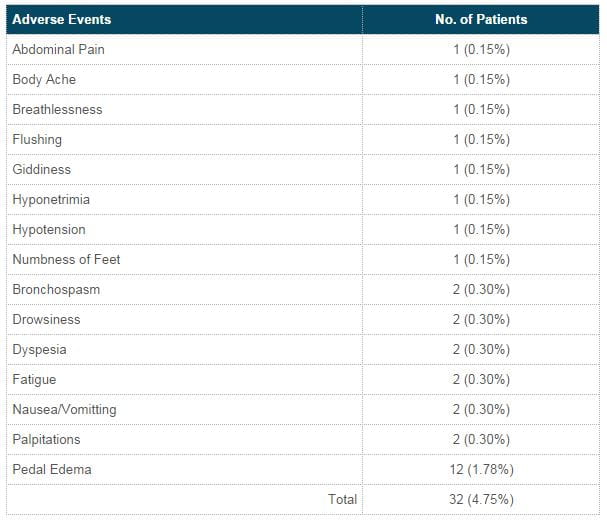Image resolution: width=607 pixels, height=520 pixels.
Task: Select the Hyponetrimia entry
Action: click(51, 200)
